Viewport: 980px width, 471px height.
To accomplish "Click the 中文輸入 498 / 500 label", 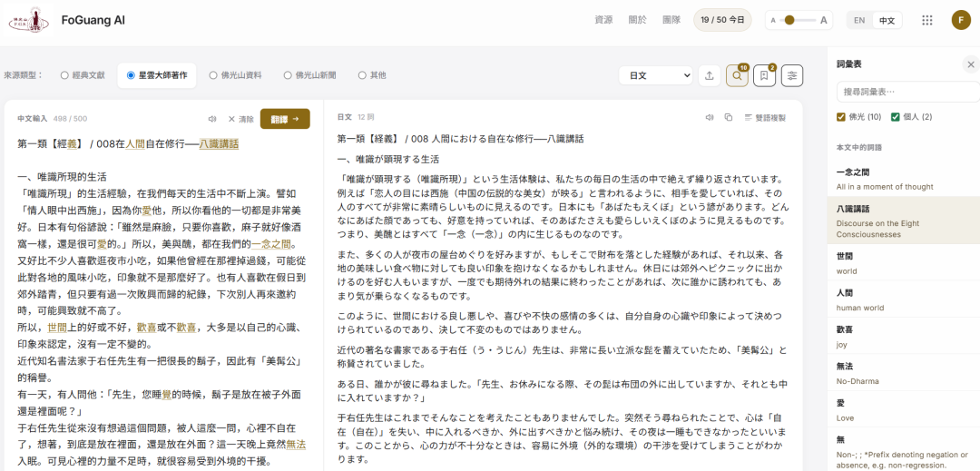I will click(52, 119).
